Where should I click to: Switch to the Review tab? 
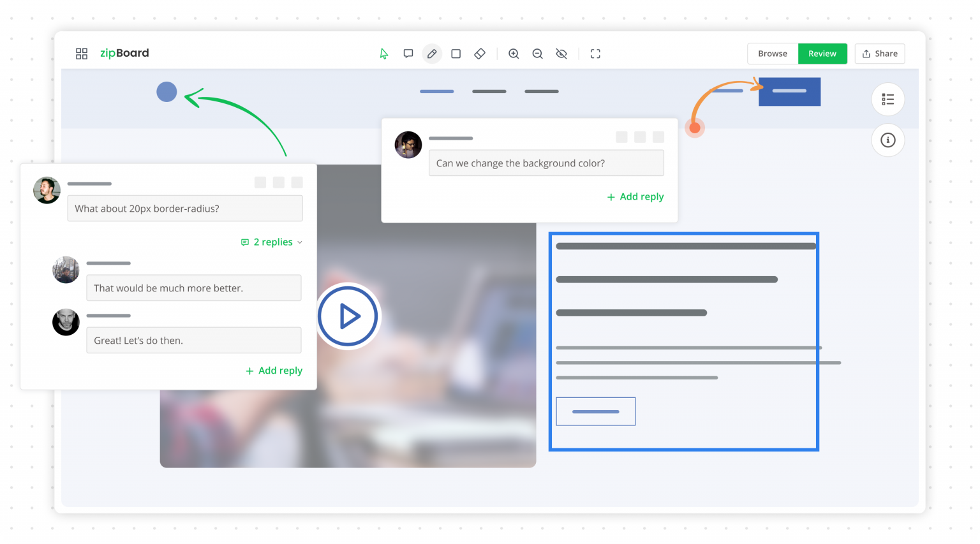[x=822, y=54]
